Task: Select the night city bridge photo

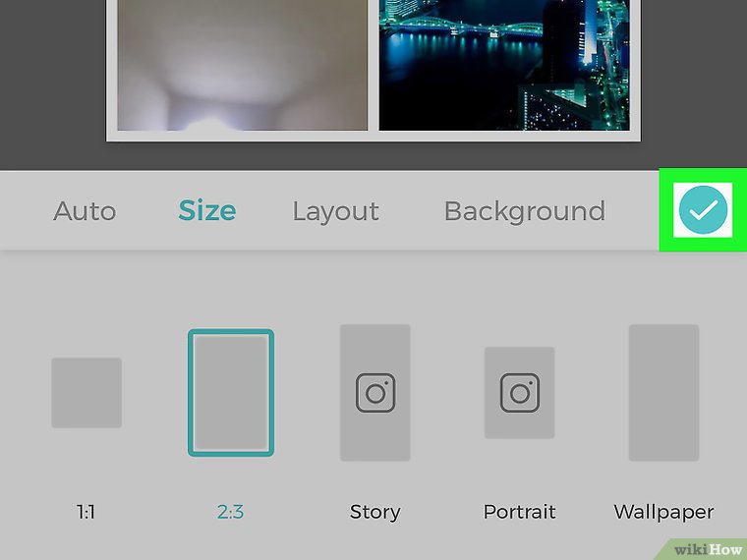Action: pyautogui.click(x=503, y=65)
